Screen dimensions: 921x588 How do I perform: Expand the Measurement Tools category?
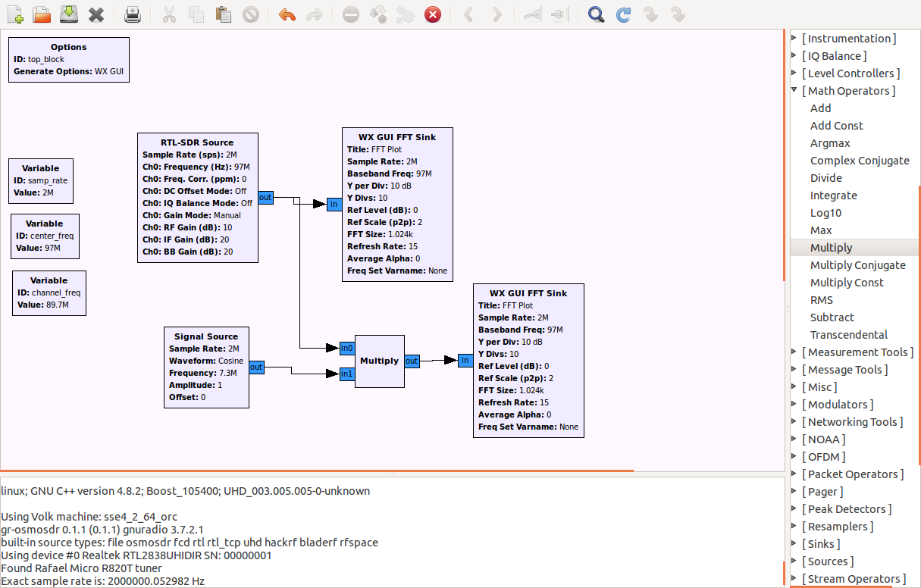[794, 352]
